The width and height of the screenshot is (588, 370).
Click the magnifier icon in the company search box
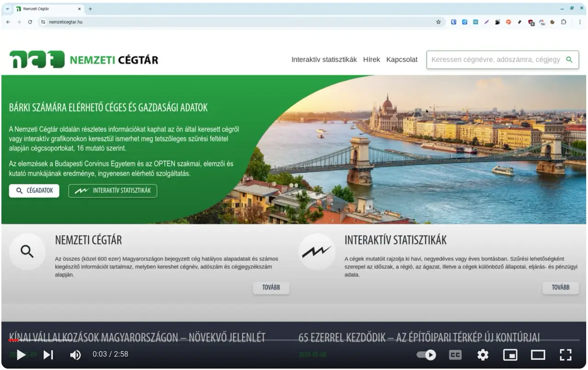569,60
